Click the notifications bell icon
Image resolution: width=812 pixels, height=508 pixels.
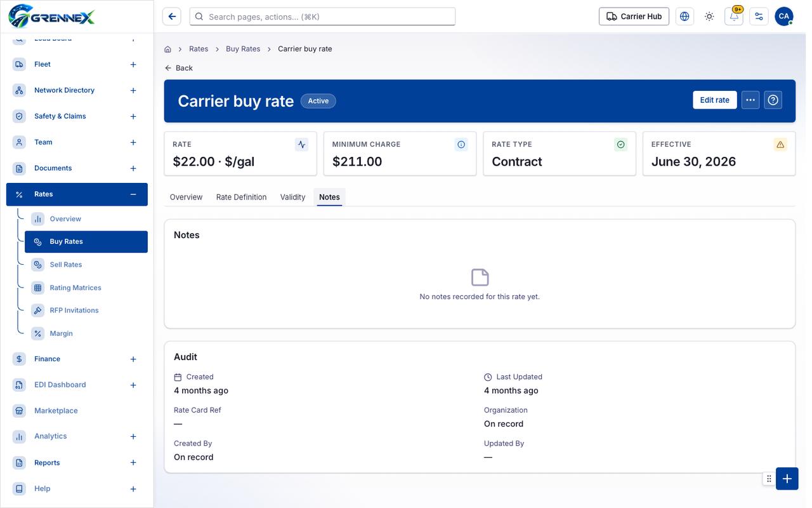click(x=734, y=17)
